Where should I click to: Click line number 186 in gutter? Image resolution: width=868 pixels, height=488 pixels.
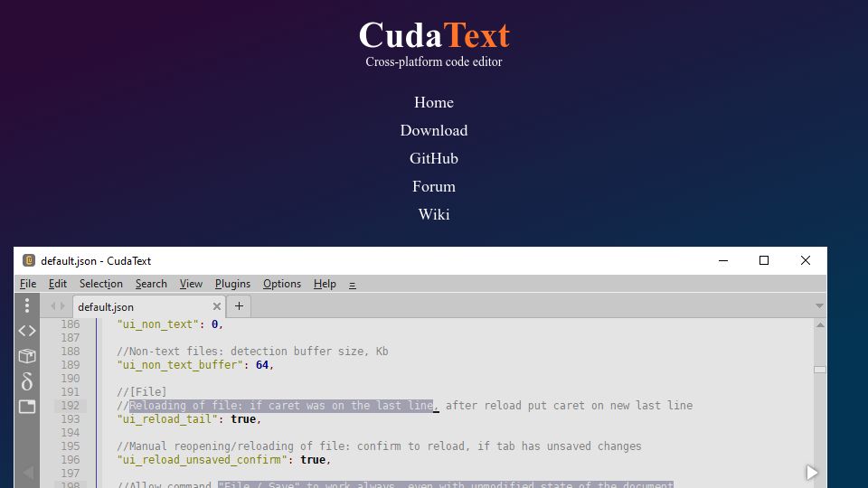(x=71, y=324)
